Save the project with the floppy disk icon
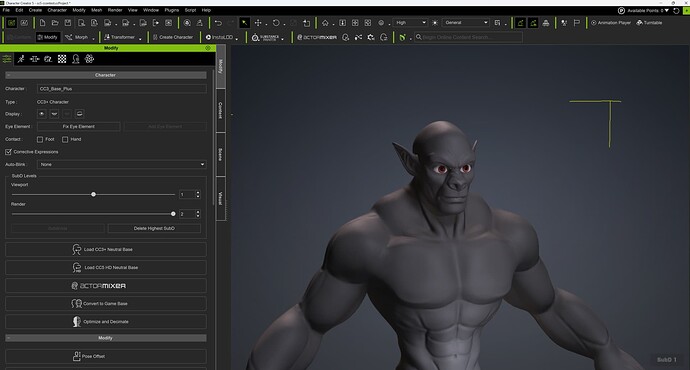 click(x=68, y=22)
